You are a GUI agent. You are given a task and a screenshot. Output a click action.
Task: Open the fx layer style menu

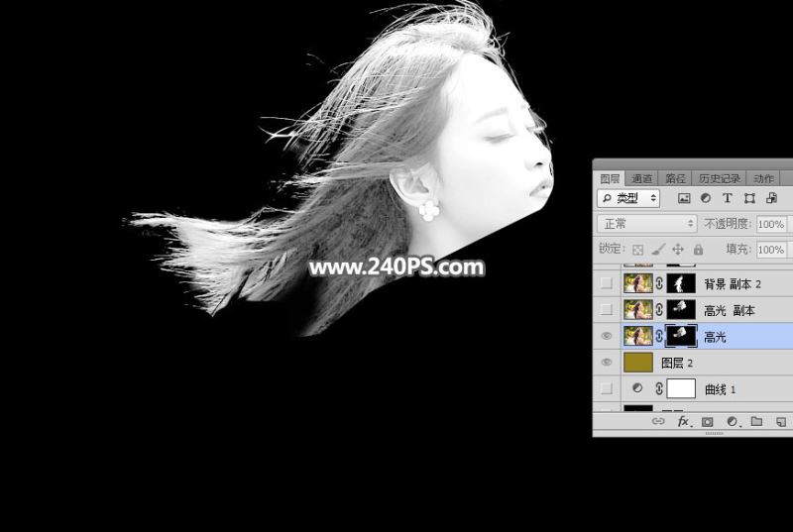coord(683,422)
